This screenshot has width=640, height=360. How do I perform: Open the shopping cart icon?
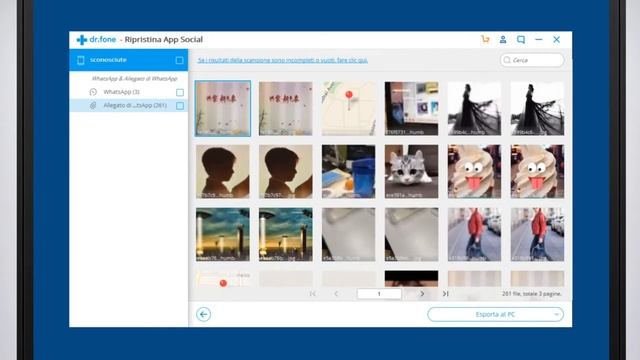(x=485, y=39)
